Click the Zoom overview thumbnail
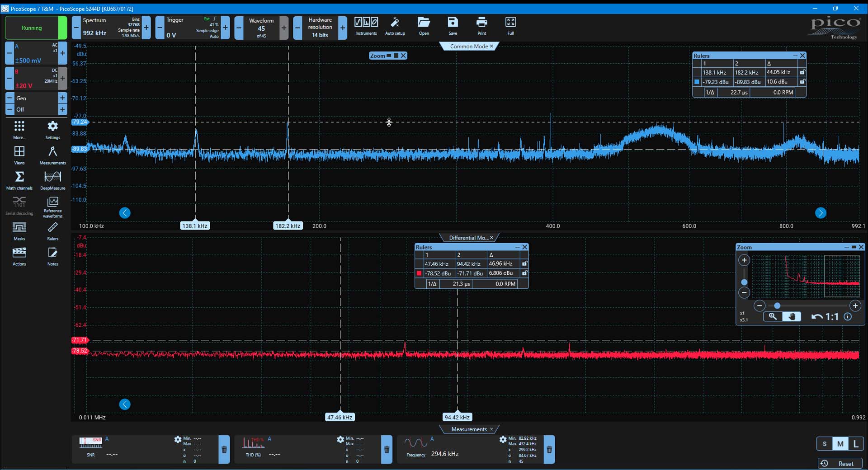The width and height of the screenshot is (868, 470). 806,276
